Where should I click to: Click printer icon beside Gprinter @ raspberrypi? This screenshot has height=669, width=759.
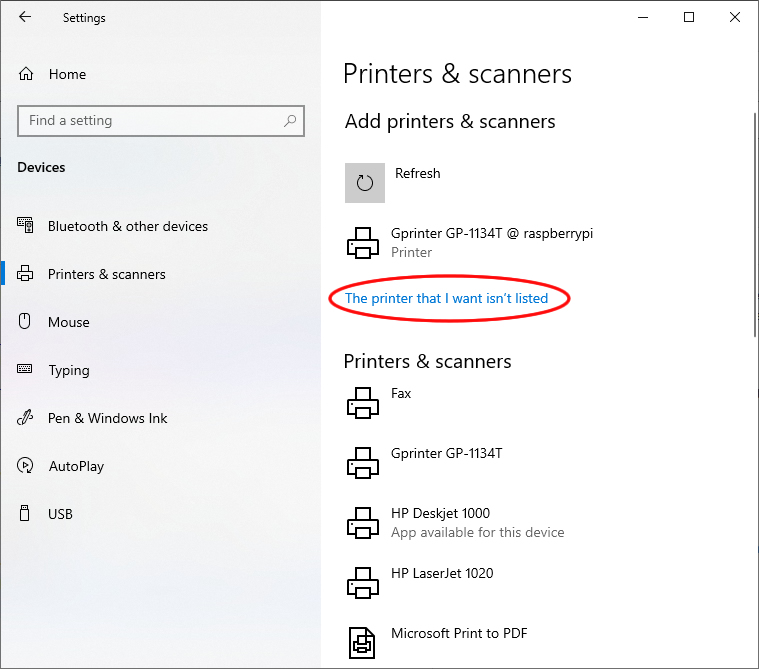(363, 243)
